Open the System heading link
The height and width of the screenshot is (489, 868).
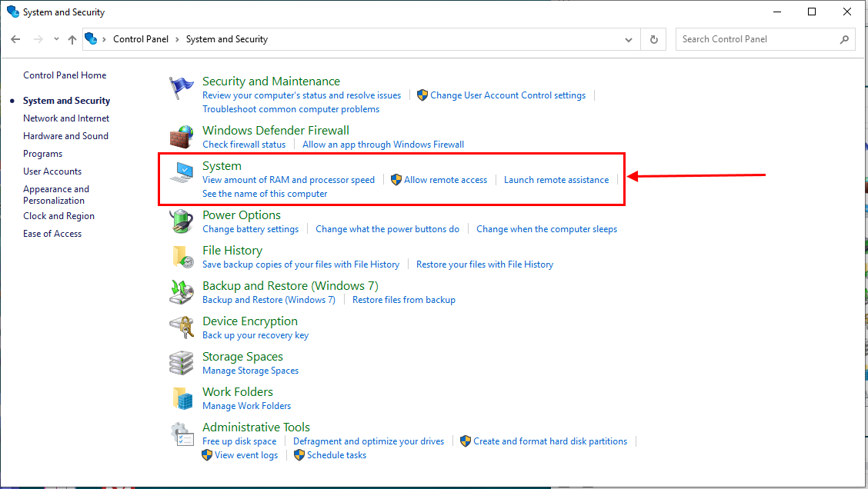click(222, 166)
